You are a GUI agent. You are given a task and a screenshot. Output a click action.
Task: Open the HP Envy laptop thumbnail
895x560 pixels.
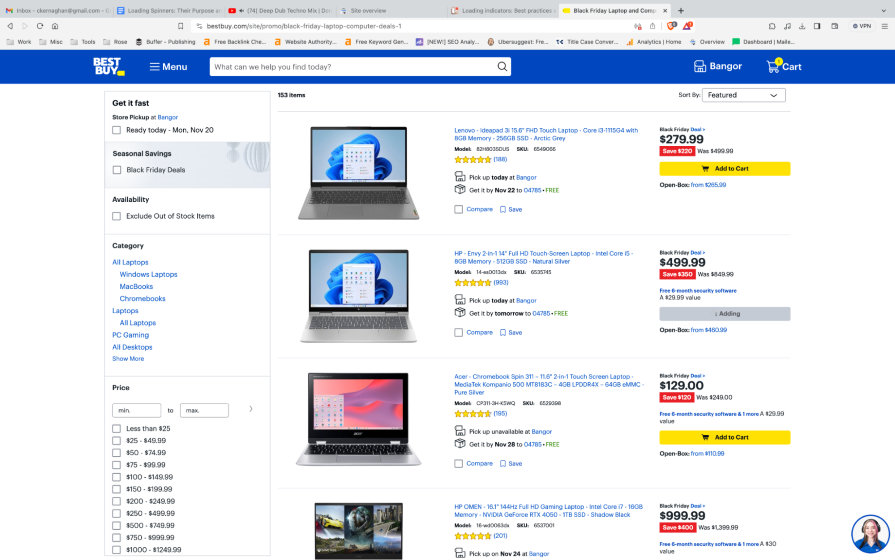359,297
